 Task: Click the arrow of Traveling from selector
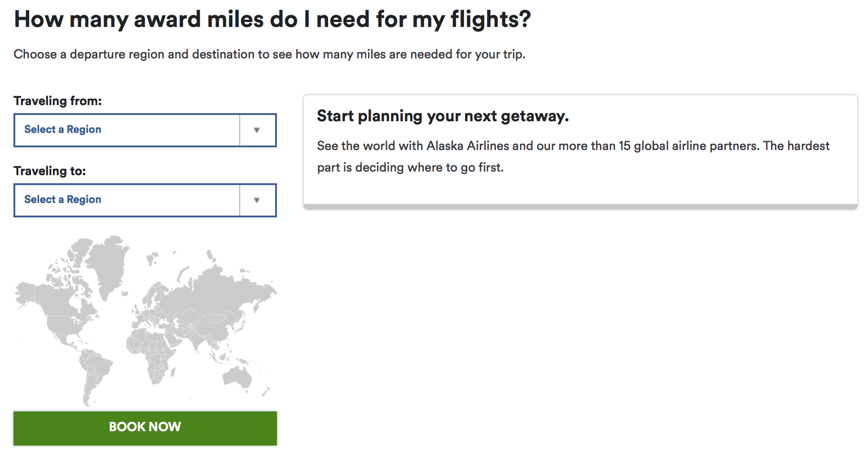[x=257, y=130]
